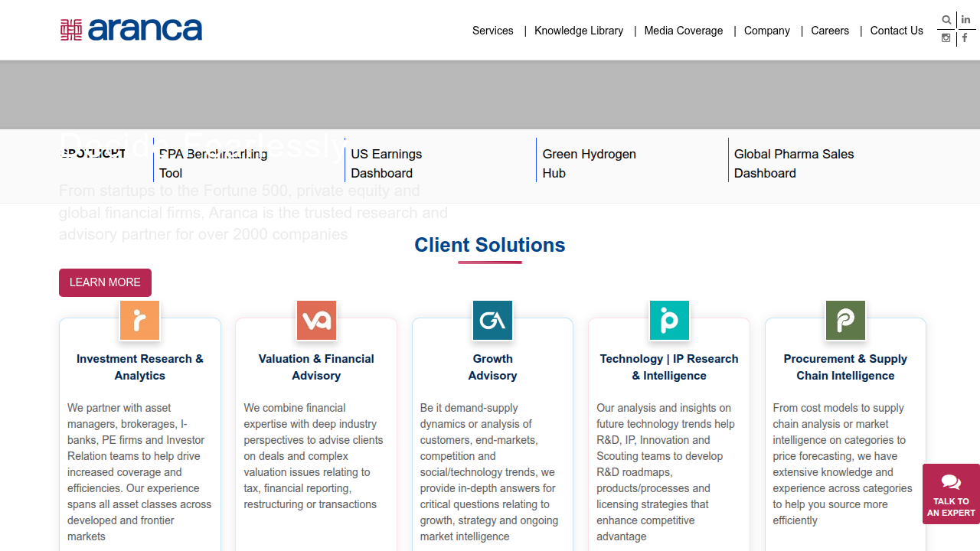This screenshot has height=551, width=980.
Task: Click the Procurement green icon
Action: pyautogui.click(x=845, y=320)
